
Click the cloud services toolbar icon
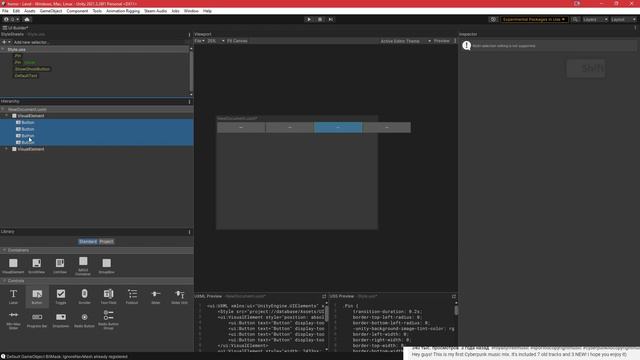(x=27, y=19)
